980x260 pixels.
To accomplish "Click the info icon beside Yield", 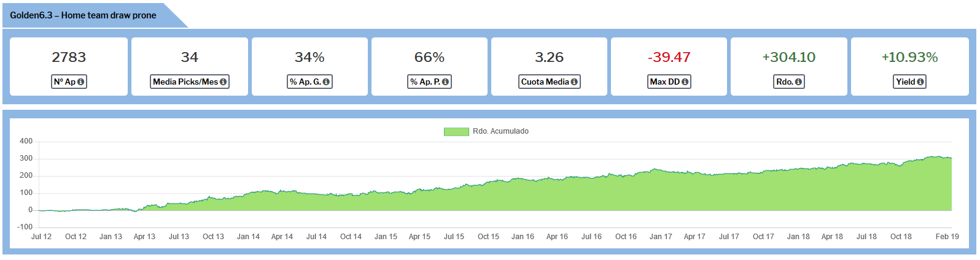I will tap(920, 82).
